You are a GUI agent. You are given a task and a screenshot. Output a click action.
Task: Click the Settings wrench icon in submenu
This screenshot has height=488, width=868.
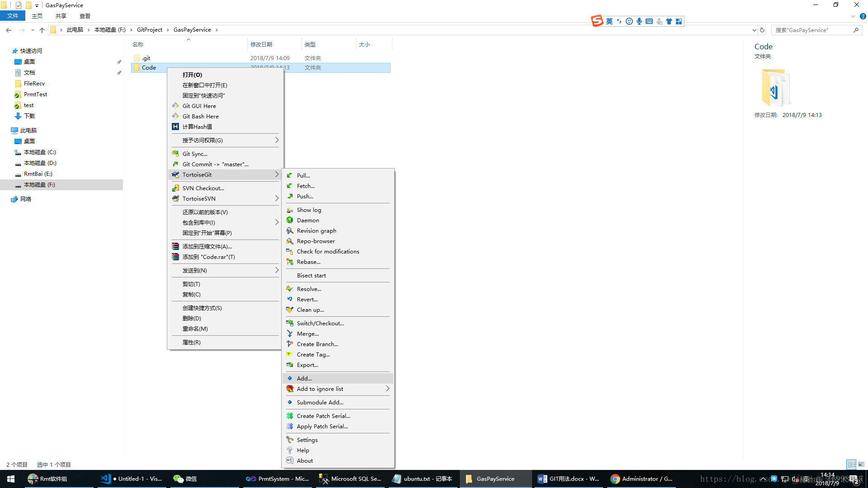pyautogui.click(x=290, y=440)
